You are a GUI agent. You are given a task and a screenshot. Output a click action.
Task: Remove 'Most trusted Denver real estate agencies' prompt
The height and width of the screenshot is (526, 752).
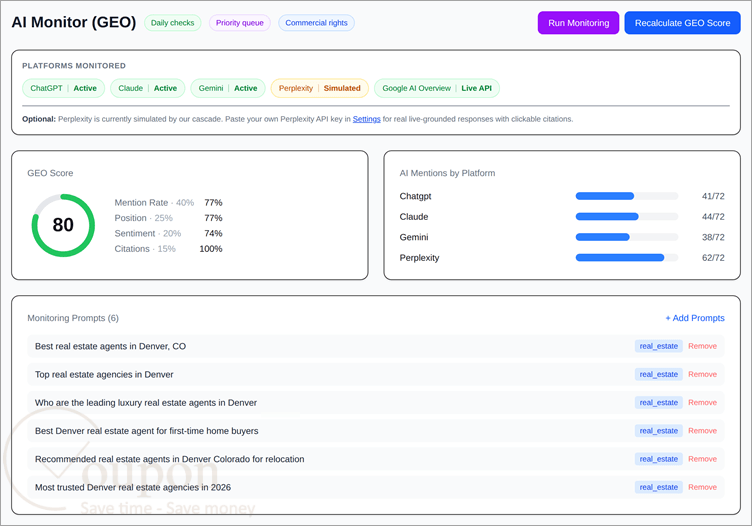coord(702,487)
